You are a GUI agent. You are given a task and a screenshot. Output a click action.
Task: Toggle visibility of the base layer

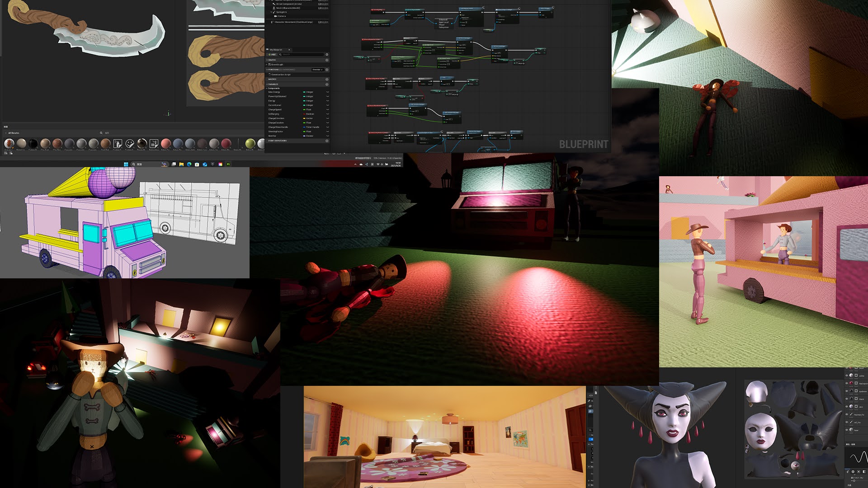pos(847,430)
